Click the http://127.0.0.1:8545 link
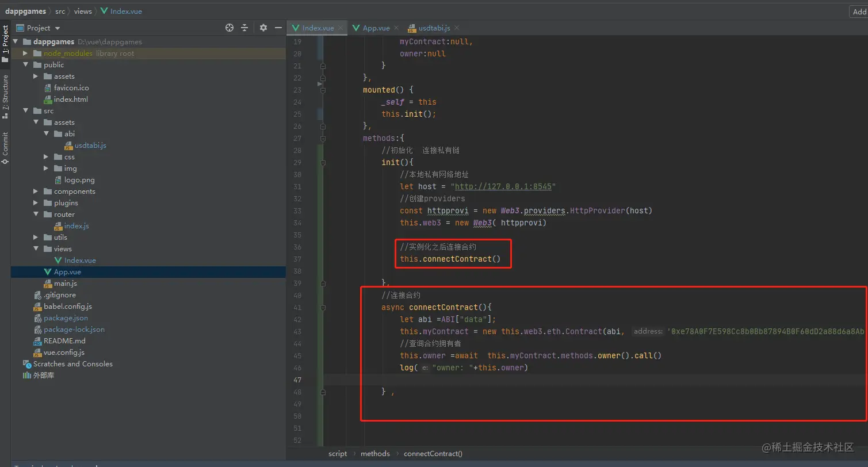 coord(503,186)
